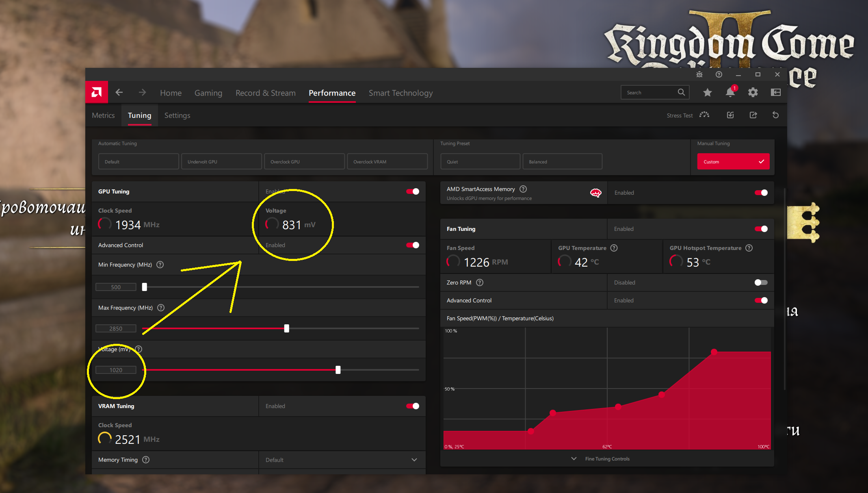Open settings gear icon
This screenshot has height=493, width=868.
753,93
